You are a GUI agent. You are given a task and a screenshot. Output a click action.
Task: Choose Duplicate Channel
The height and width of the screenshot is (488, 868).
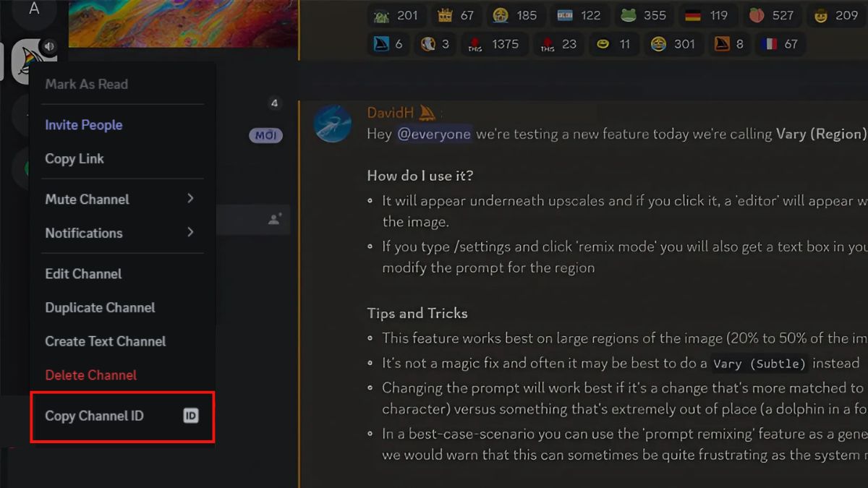122,307
